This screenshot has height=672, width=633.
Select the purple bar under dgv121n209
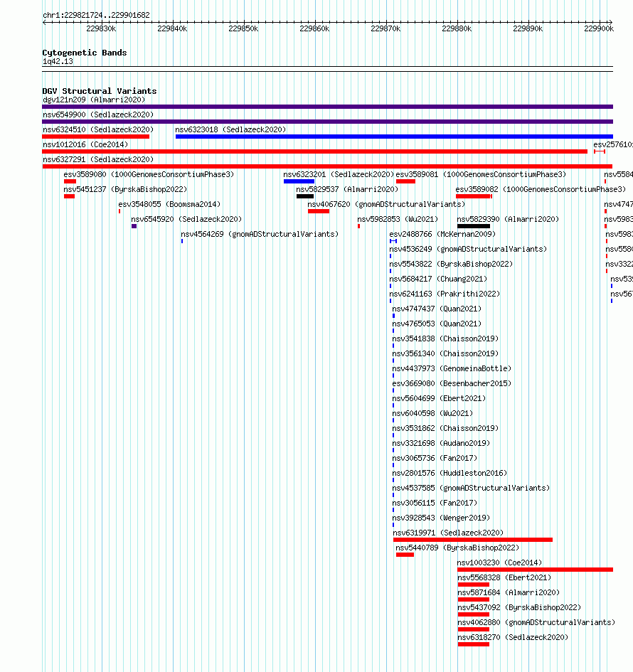tap(327, 107)
